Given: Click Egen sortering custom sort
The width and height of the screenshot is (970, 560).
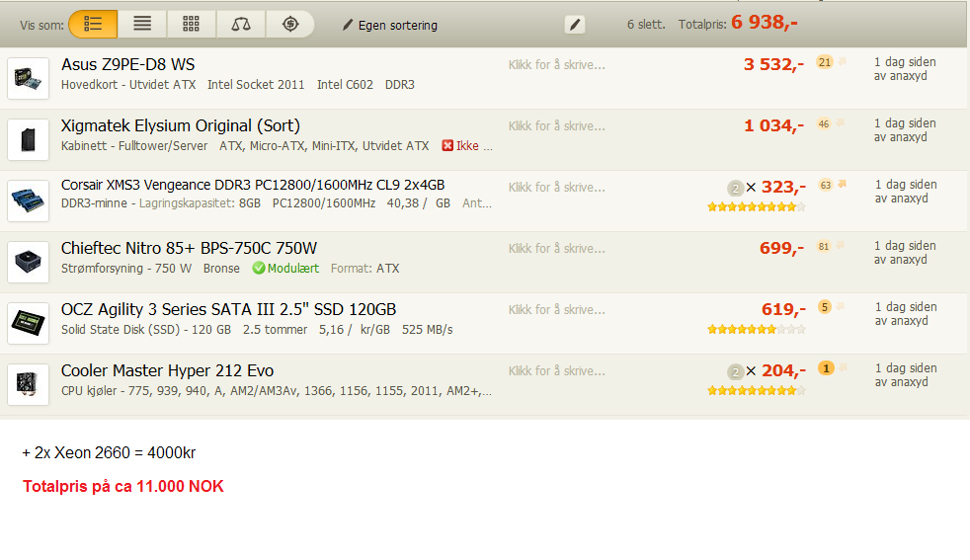Looking at the screenshot, I should pos(390,26).
